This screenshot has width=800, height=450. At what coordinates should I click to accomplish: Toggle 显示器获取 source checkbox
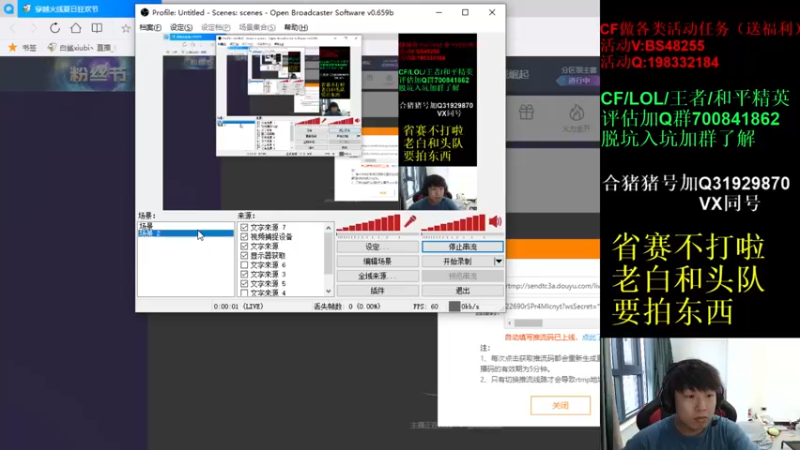(244, 255)
